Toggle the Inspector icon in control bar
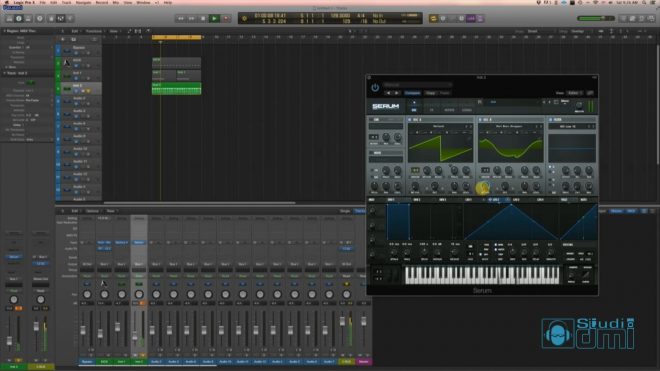This screenshot has height=371, width=660. [x=19, y=19]
